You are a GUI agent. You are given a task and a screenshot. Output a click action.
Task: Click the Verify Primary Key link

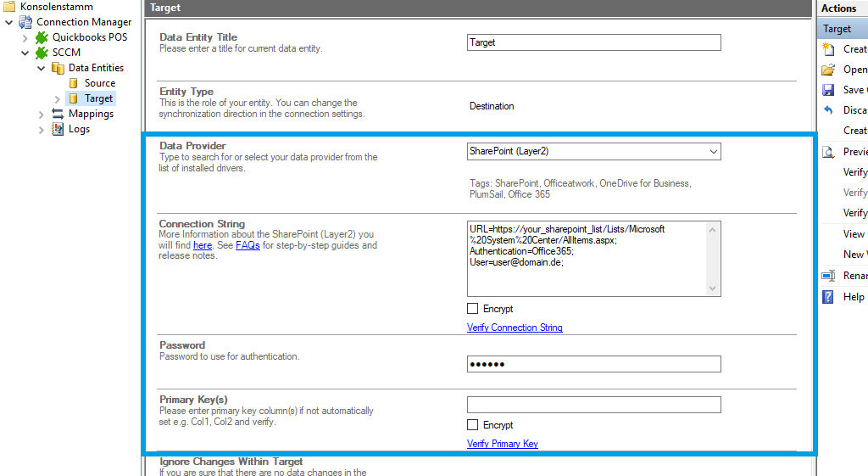click(502, 444)
